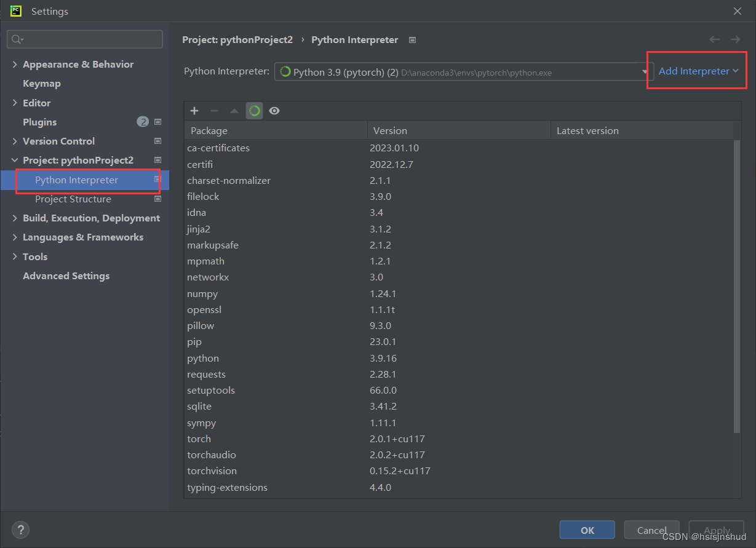Select the python package row
Screen dimensions: 756x548
tap(459, 358)
